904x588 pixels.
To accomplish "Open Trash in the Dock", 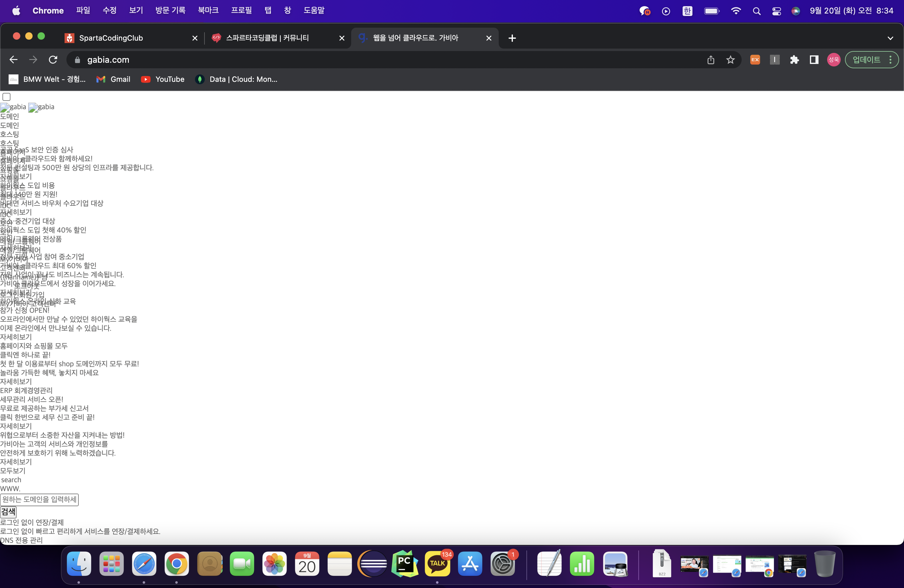I will [825, 564].
